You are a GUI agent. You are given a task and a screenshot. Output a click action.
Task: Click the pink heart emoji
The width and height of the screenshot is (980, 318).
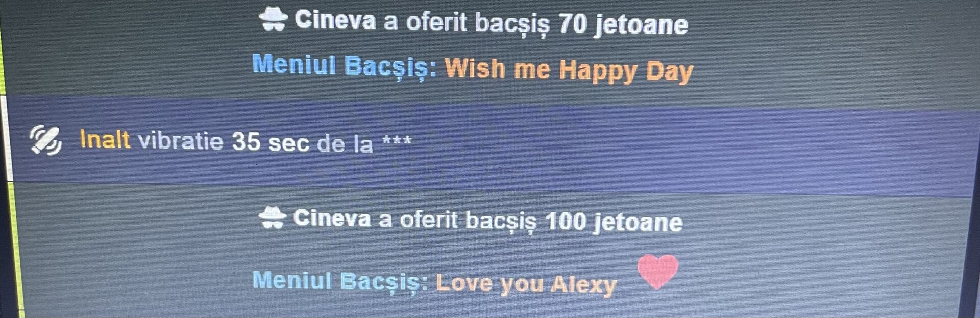click(x=658, y=272)
